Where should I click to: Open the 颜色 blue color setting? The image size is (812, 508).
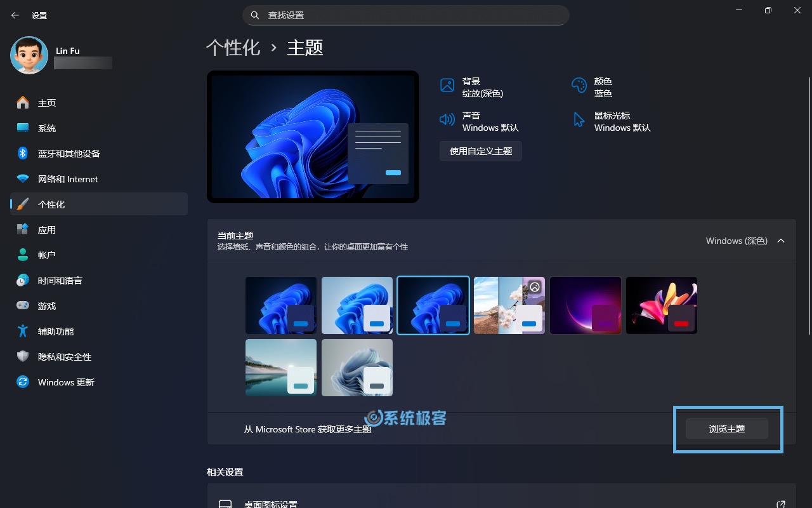coord(578,84)
